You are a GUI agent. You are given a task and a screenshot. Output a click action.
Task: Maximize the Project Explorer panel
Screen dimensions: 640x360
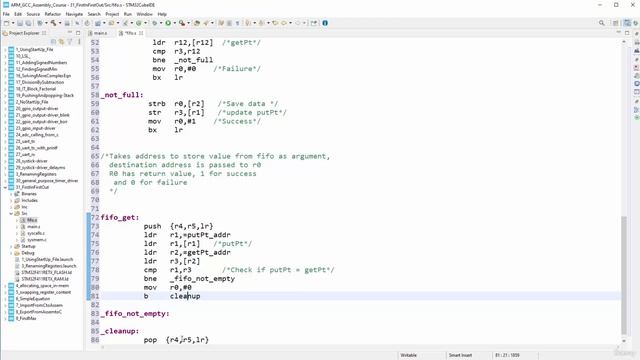[x=78, y=33]
